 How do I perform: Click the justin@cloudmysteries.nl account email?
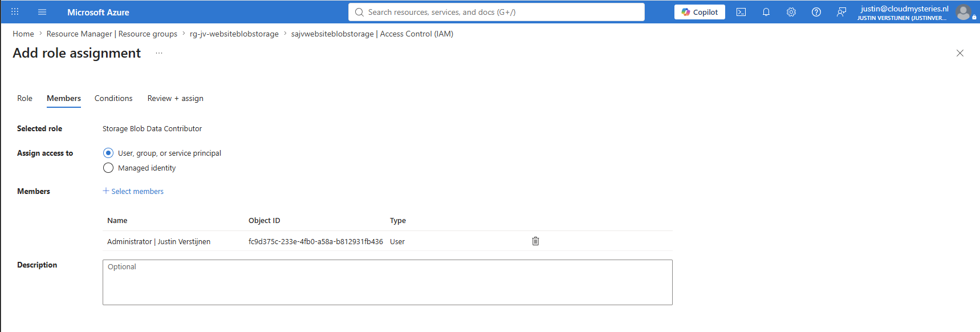(905, 9)
